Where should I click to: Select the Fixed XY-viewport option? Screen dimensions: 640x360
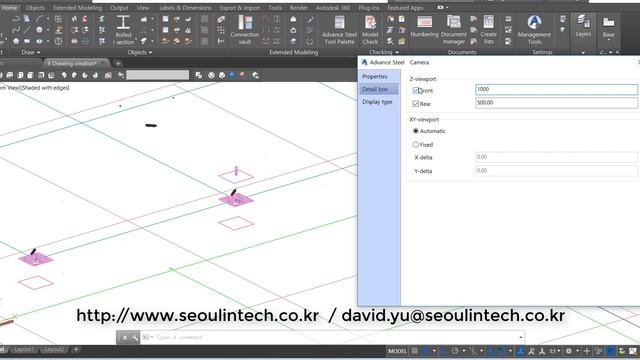(416, 144)
